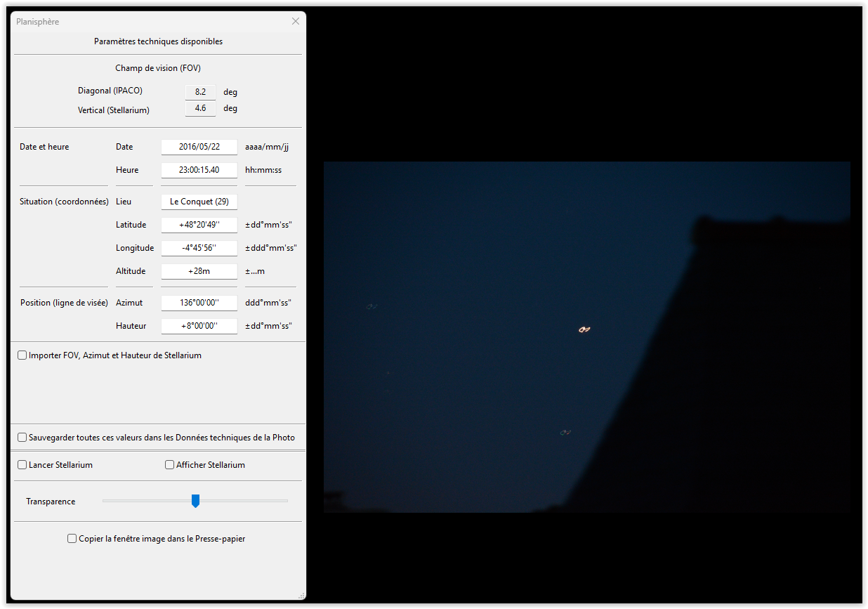This screenshot has width=868, height=609.
Task: Click the Vertical (Stellarium) FOV value field
Action: [x=200, y=109]
